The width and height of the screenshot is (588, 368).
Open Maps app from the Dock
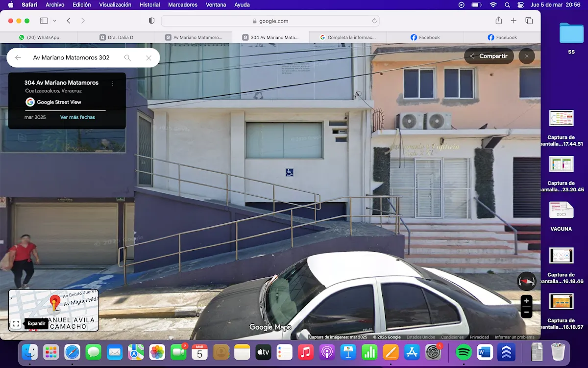136,352
